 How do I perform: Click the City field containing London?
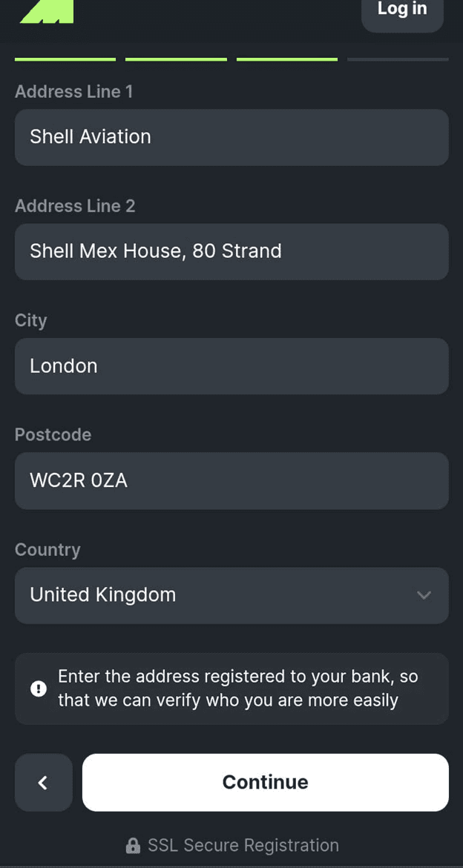[x=231, y=366]
